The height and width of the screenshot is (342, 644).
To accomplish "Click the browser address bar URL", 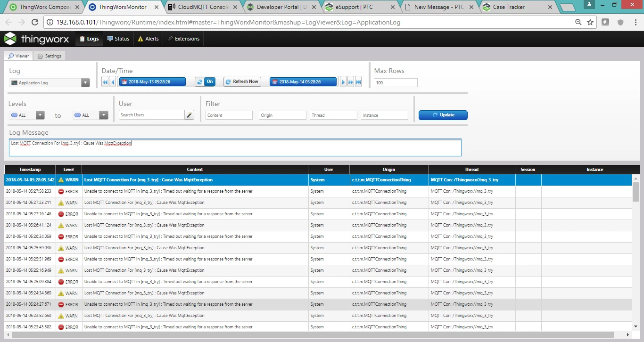I will click(229, 22).
